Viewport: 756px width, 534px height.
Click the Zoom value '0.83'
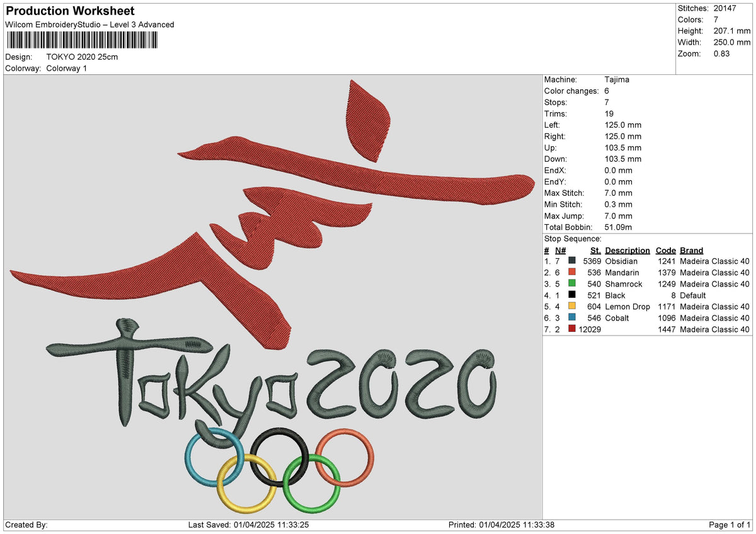[722, 54]
